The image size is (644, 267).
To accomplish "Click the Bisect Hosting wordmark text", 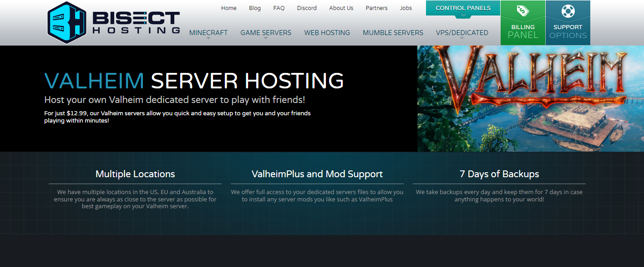I will click(x=136, y=23).
